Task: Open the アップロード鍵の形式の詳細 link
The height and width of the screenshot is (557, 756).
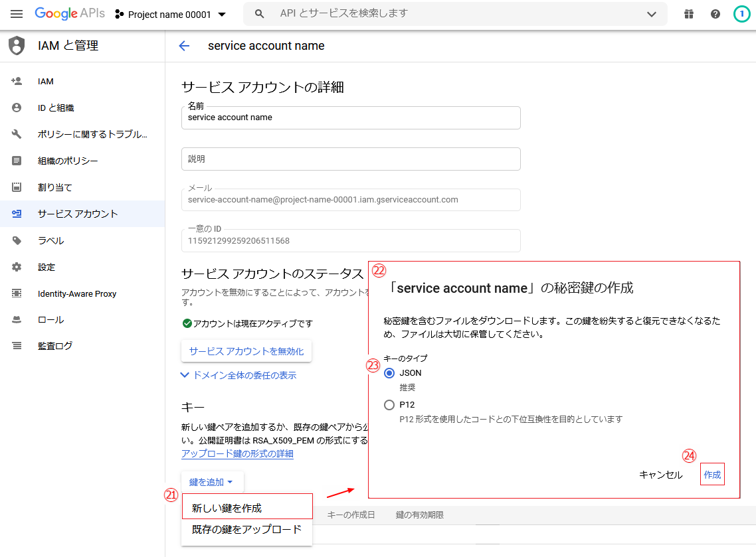Action: [x=237, y=453]
